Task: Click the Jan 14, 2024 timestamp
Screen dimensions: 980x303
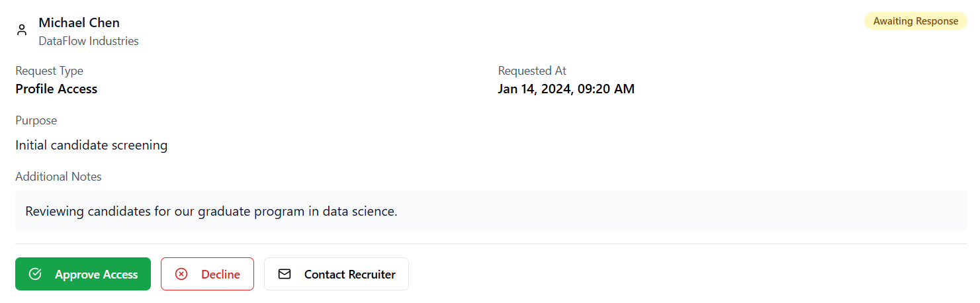Action: coord(566,89)
